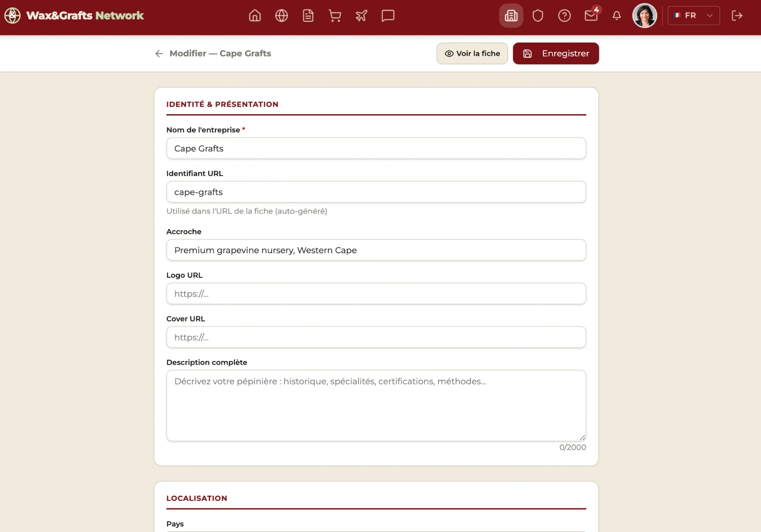Focus the Cover URL field
This screenshot has width=761, height=532.
pyautogui.click(x=376, y=337)
